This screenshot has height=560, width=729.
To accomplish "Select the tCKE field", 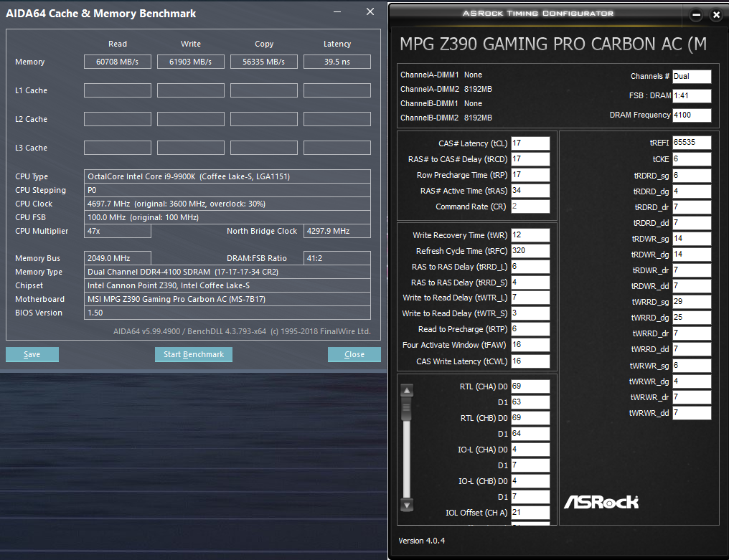I will pos(692,159).
